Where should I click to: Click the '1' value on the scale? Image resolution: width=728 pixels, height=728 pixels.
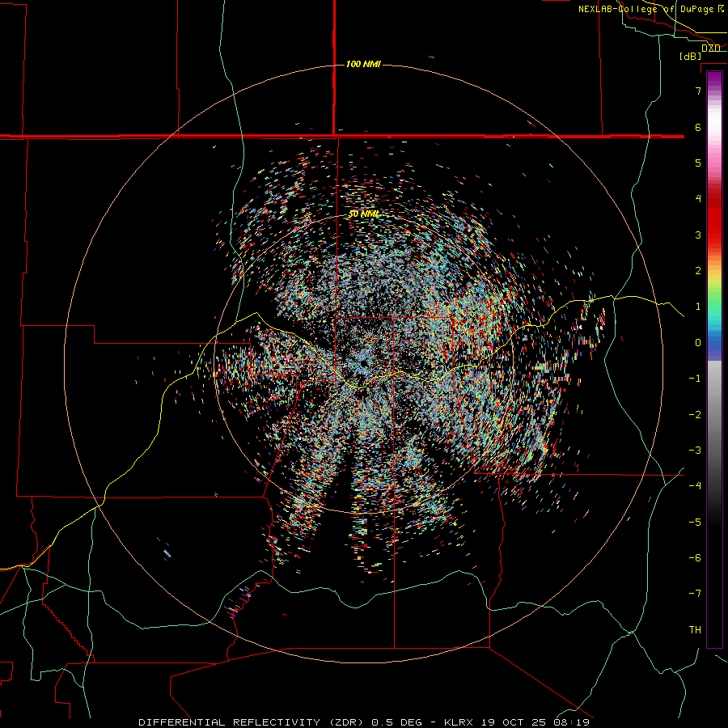698,307
